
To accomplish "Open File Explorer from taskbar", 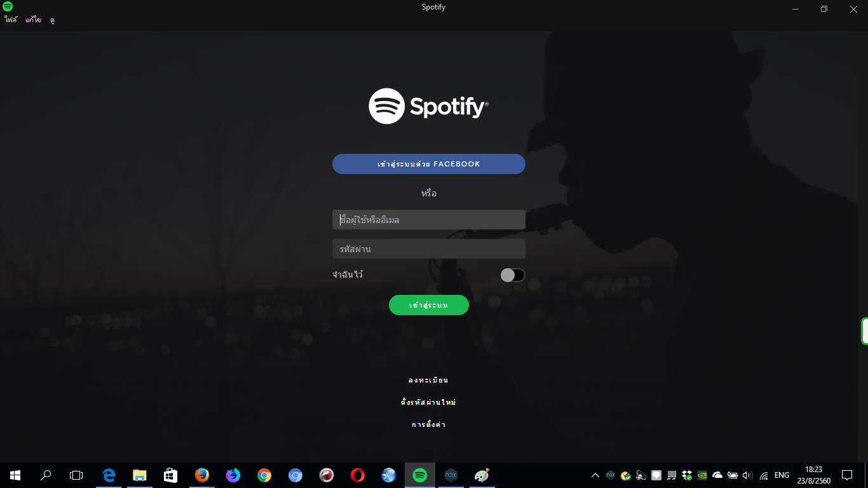I will click(x=140, y=475).
